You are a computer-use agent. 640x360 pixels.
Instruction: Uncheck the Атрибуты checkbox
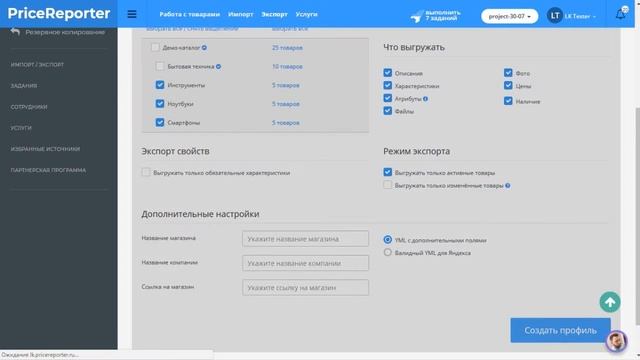tap(388, 98)
